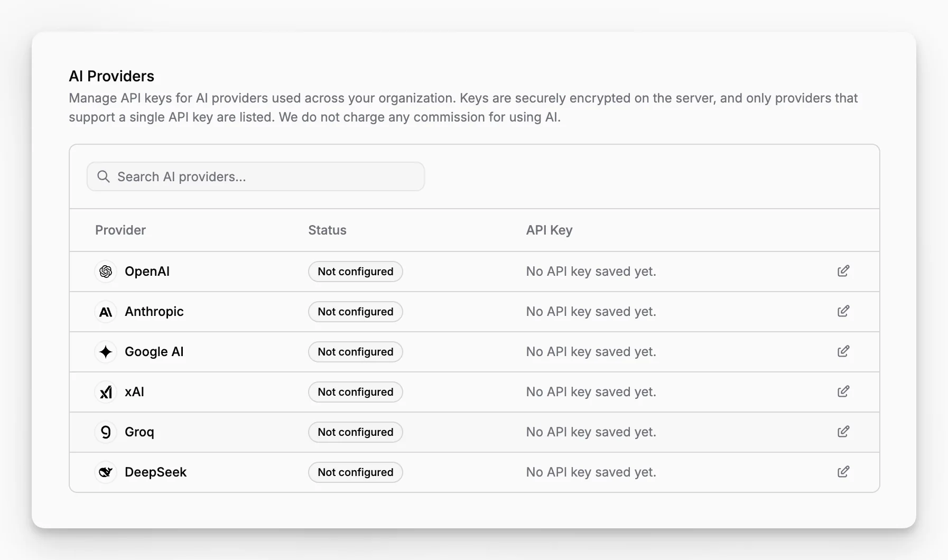The height and width of the screenshot is (560, 948).
Task: Click Google AI's Not configured status badge
Action: (x=356, y=352)
